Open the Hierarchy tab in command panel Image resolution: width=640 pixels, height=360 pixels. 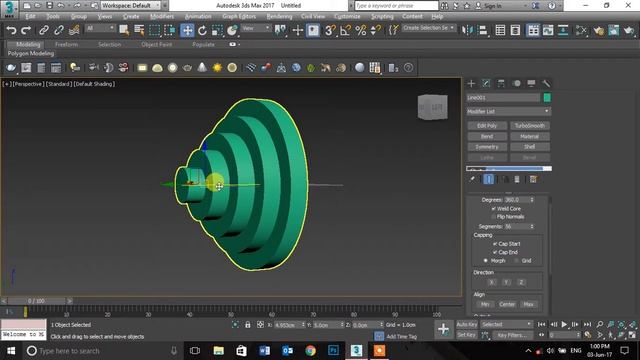(x=501, y=83)
